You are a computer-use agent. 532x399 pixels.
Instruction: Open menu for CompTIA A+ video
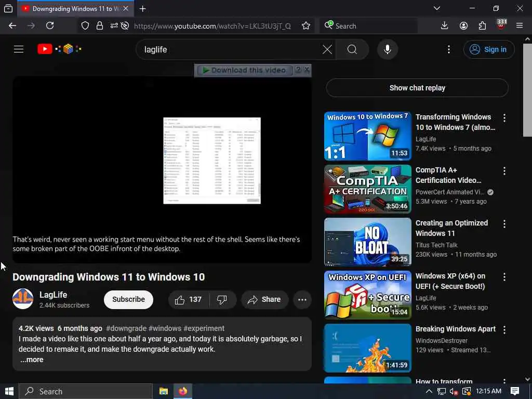point(504,171)
